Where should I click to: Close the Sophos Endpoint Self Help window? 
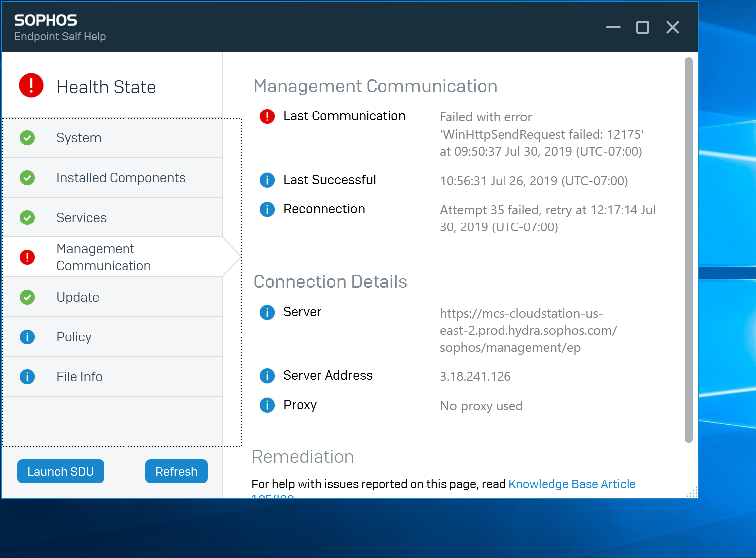coord(673,27)
